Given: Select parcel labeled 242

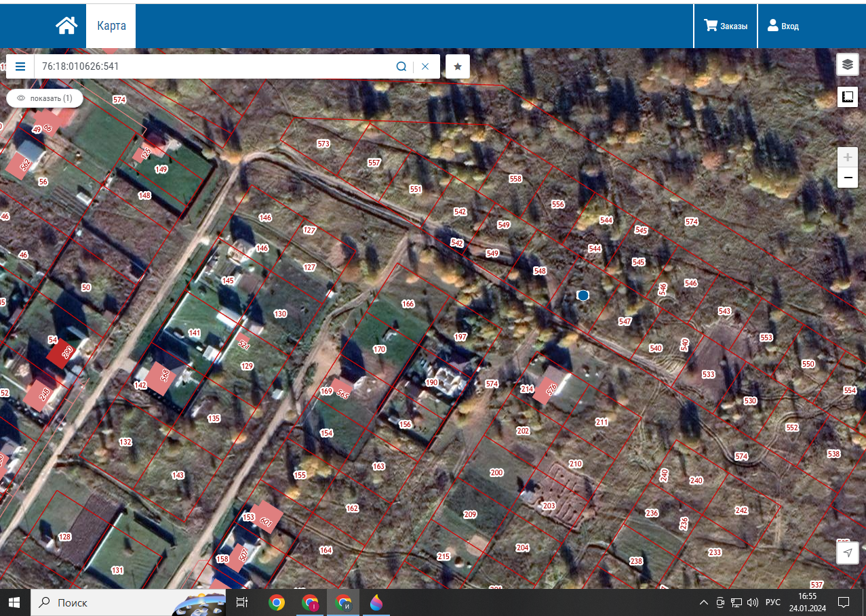Looking at the screenshot, I should coord(741,510).
